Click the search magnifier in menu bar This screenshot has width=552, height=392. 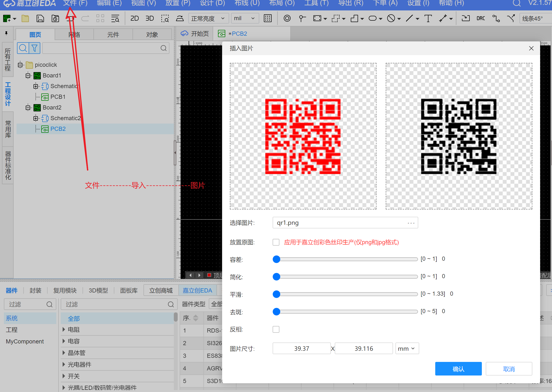coord(517,3)
